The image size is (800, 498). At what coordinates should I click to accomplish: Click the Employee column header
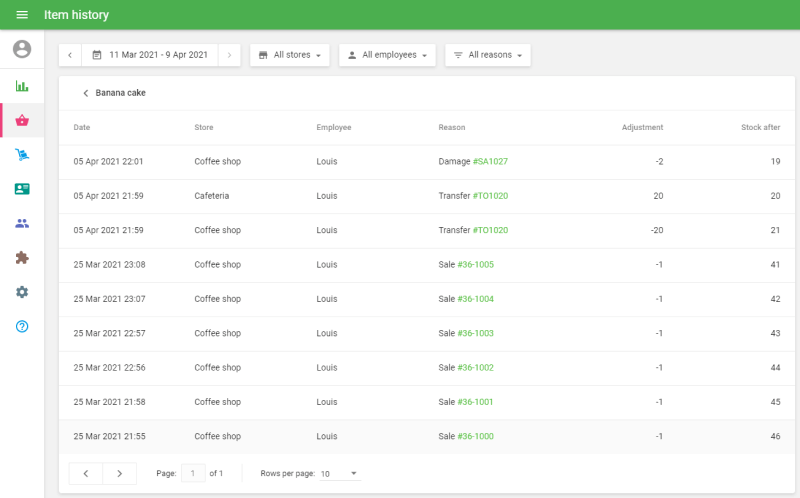click(334, 127)
